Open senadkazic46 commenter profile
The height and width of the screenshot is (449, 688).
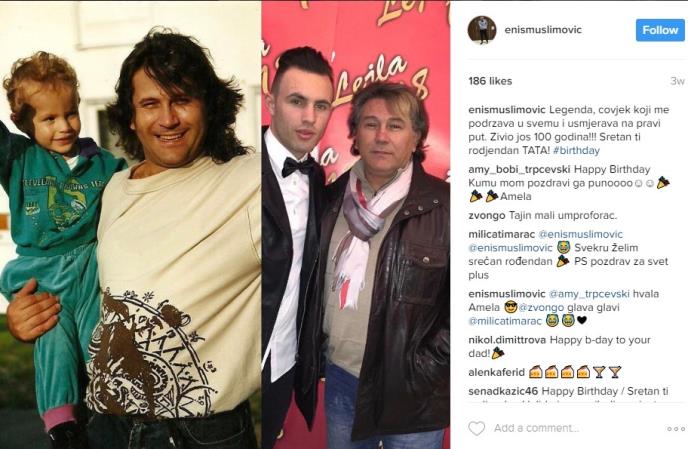pyautogui.click(x=503, y=391)
